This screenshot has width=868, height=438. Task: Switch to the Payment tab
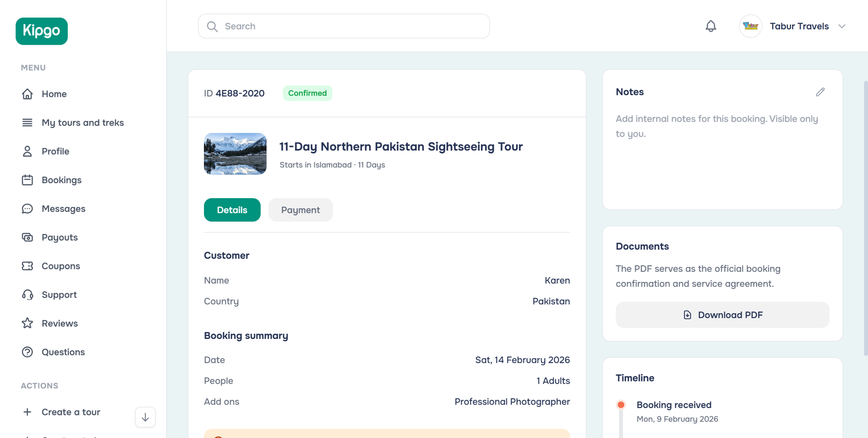(x=300, y=210)
